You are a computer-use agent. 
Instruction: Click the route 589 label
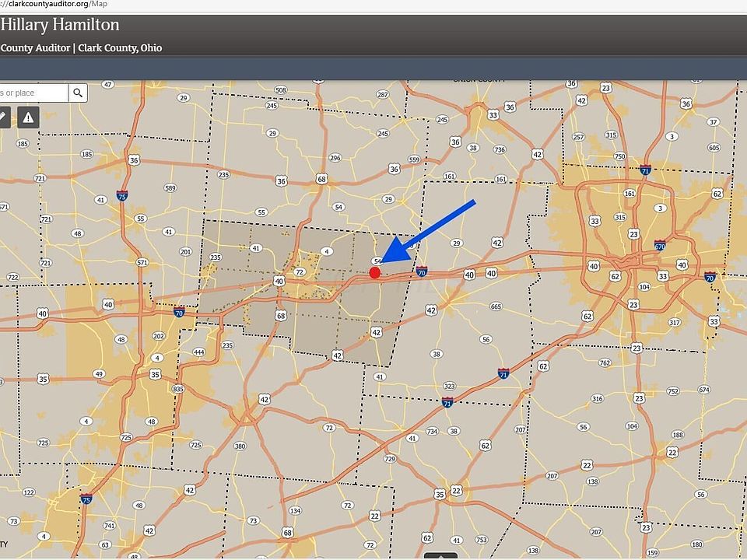pyautogui.click(x=170, y=187)
